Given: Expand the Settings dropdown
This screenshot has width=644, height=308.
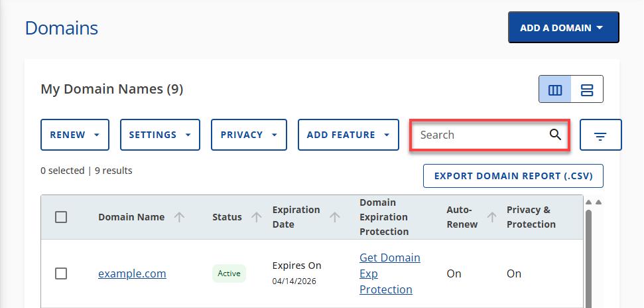Looking at the screenshot, I should [160, 135].
